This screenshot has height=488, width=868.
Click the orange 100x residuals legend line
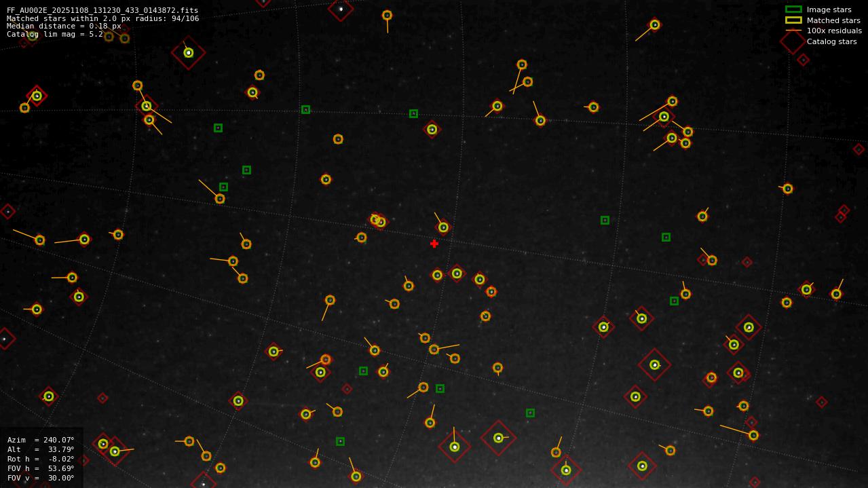click(793, 31)
